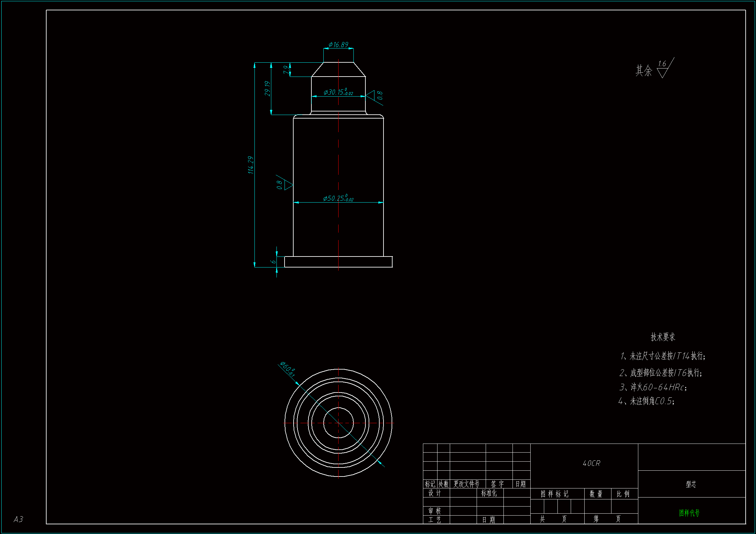Select the 7.9 chamfer height dimension

click(286, 69)
